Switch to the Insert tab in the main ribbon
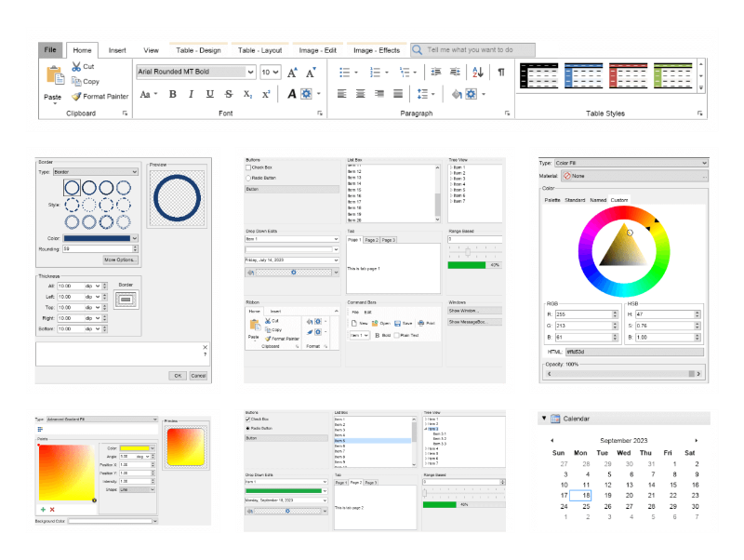The height and width of the screenshot is (560, 744). point(117,50)
